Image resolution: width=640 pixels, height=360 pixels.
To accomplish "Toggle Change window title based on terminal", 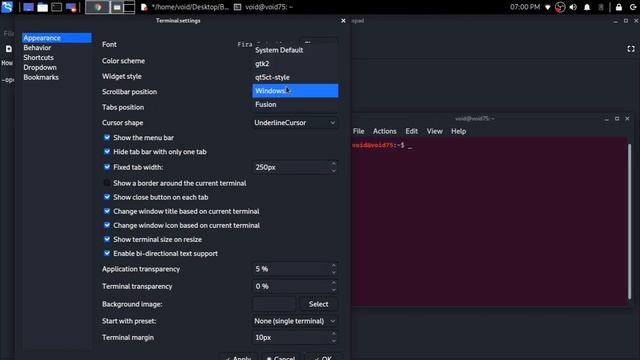I will click(x=107, y=211).
